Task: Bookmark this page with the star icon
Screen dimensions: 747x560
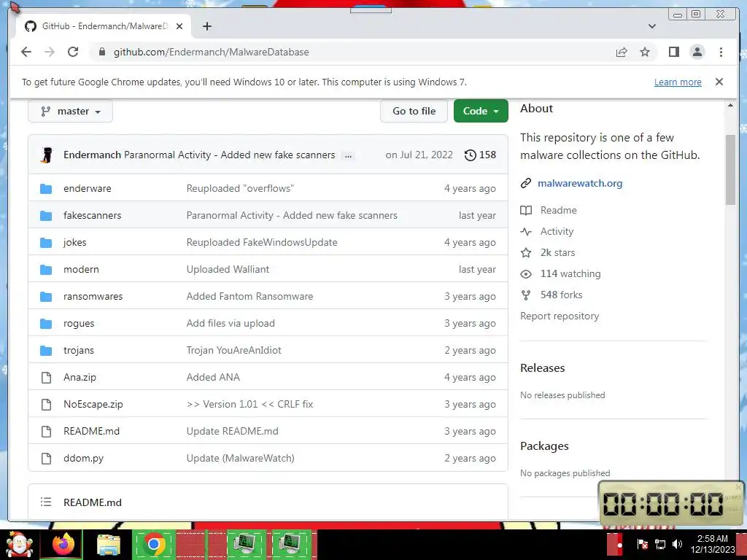Action: tap(645, 52)
